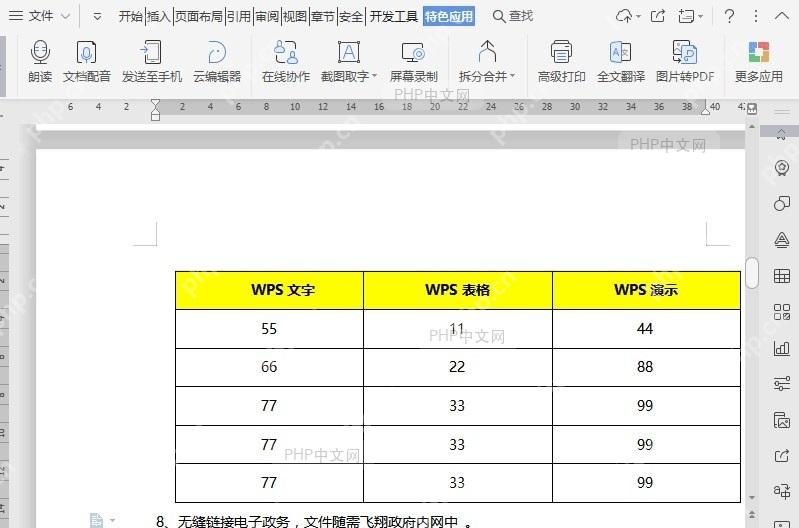
Task: Expand the 拆分合并 dropdown arrow
Action: [513, 76]
